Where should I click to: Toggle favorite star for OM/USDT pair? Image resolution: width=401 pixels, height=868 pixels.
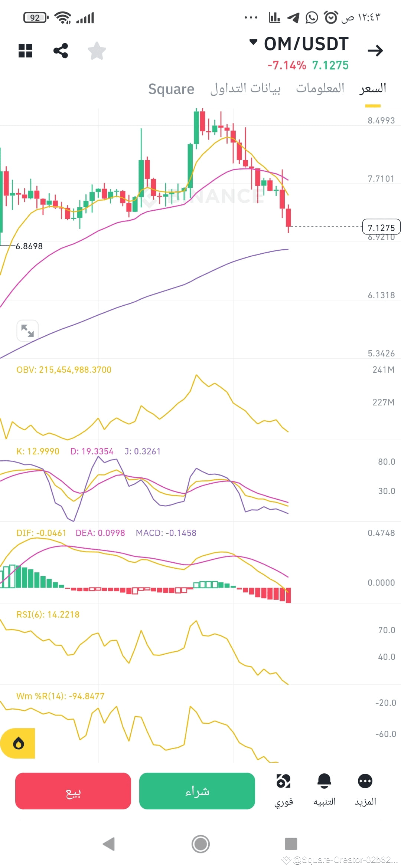pyautogui.click(x=97, y=51)
